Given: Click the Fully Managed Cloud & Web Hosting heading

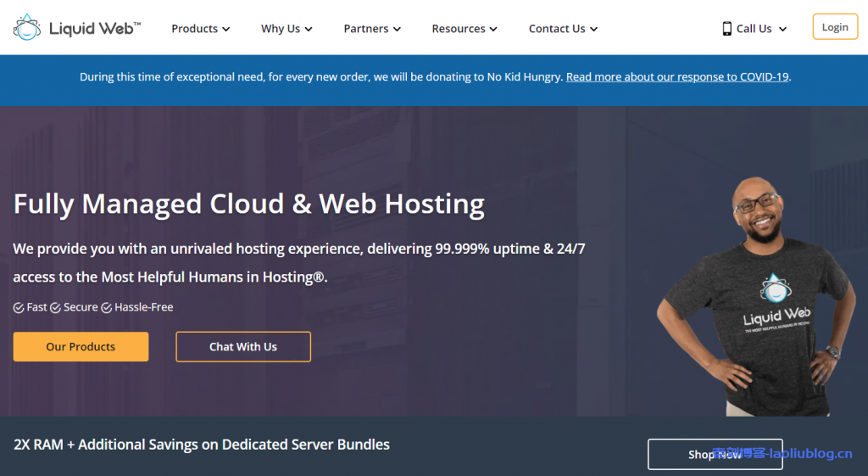Looking at the screenshot, I should click(249, 204).
